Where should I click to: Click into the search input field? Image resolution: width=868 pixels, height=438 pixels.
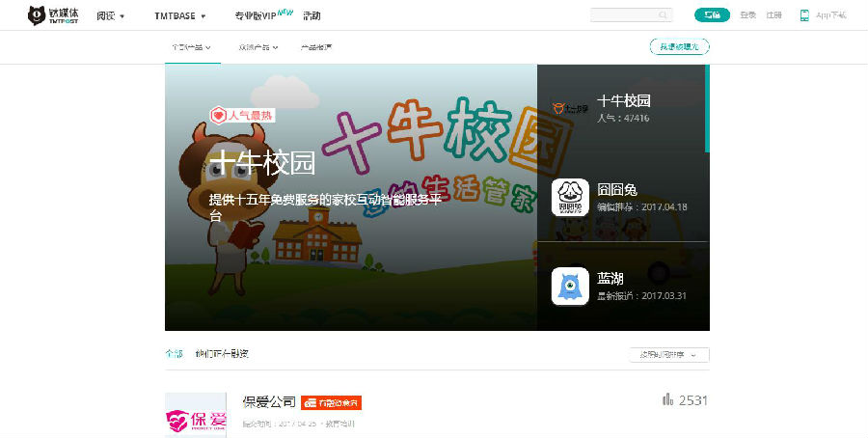click(x=623, y=15)
